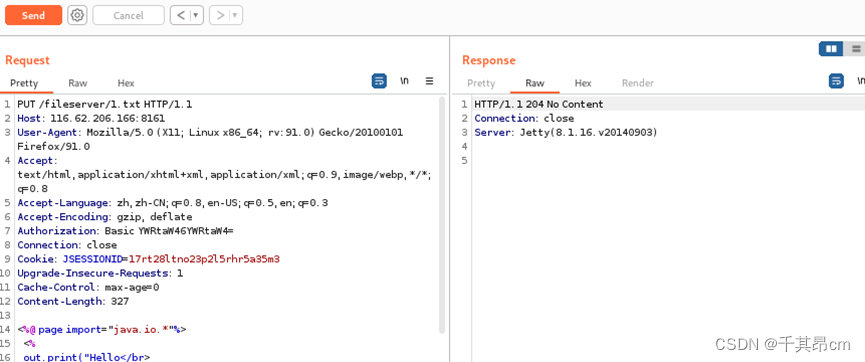Click the Content-Length: 327 line
This screenshot has height=362, width=865.
(x=73, y=301)
